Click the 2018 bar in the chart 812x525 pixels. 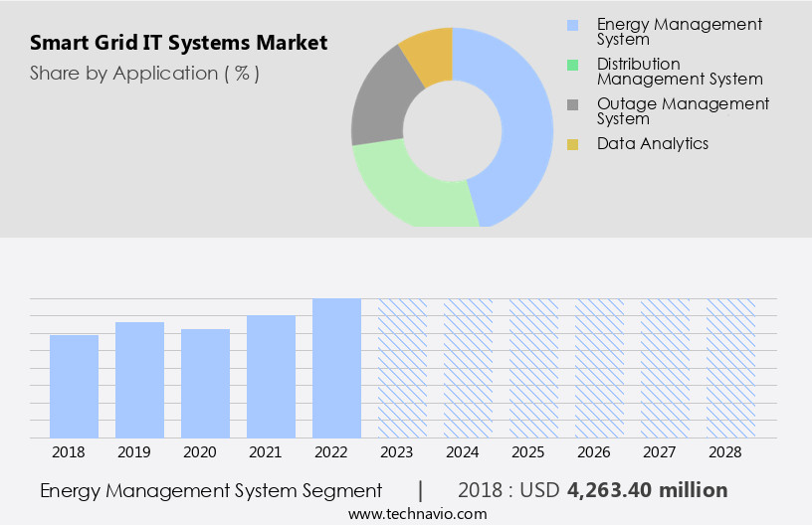74,386
